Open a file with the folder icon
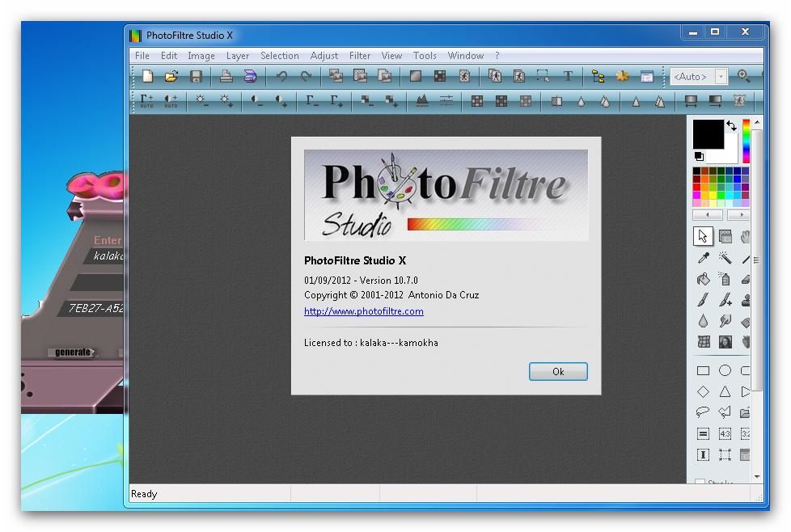Image resolution: width=791 pixels, height=532 pixels. (x=171, y=76)
